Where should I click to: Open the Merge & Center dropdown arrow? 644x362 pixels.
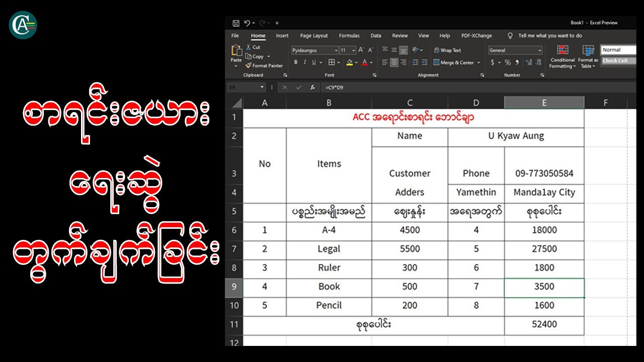pyautogui.click(x=478, y=63)
